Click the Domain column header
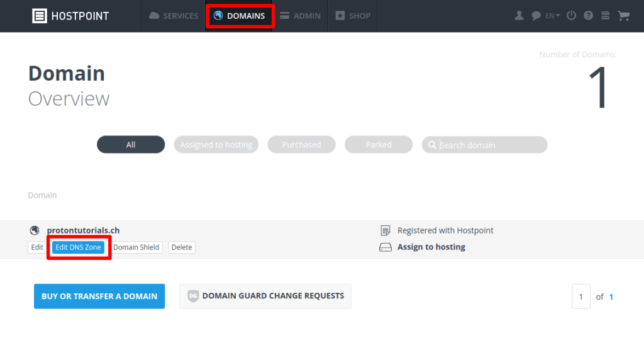This screenshot has width=644, height=340. tap(42, 195)
